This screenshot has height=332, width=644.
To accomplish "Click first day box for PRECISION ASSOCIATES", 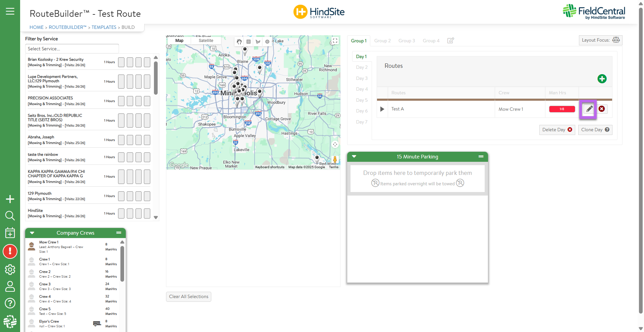I will (x=121, y=101).
